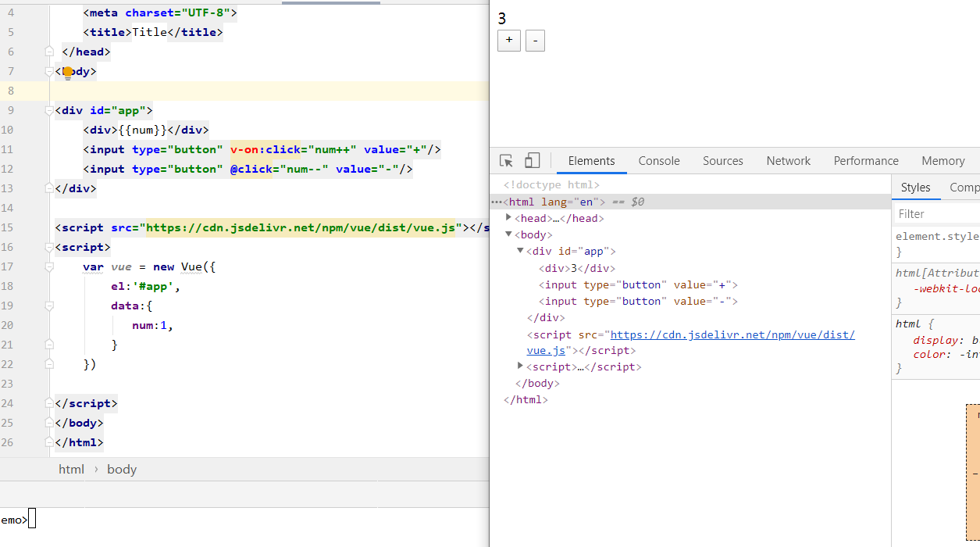Click the - button in the page preview

point(535,41)
